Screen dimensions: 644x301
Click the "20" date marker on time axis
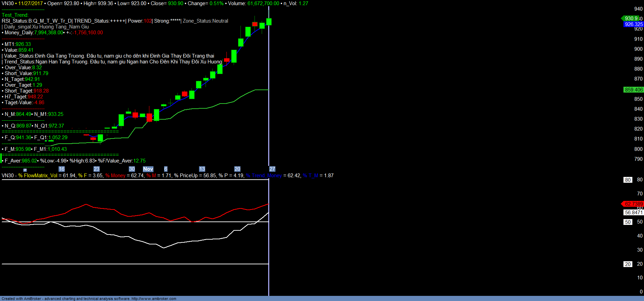237,169
